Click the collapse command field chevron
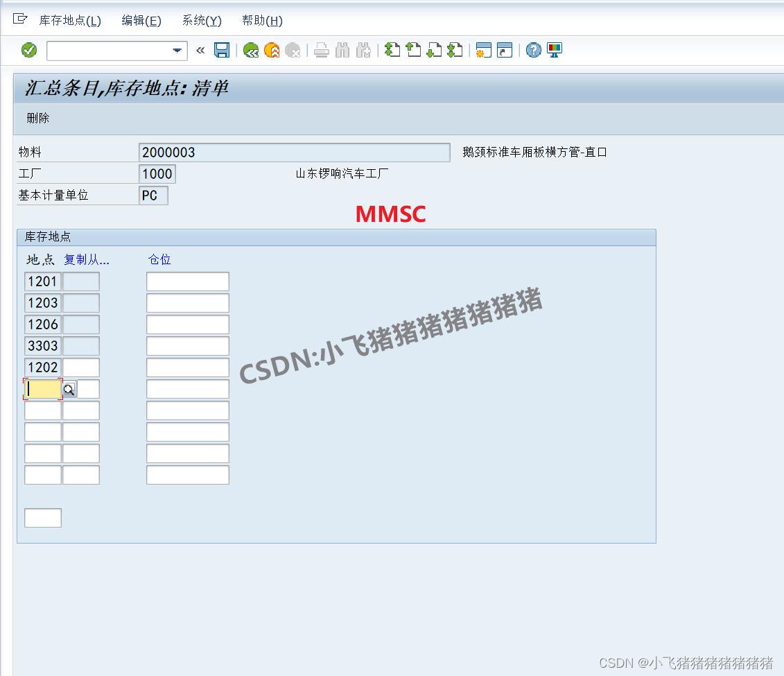The image size is (784, 676). point(200,50)
